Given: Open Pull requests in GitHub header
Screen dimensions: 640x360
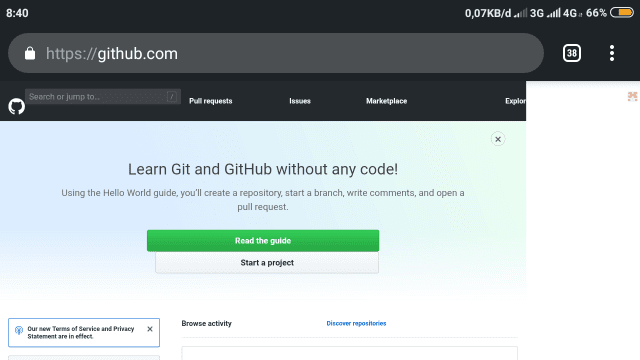Looking at the screenshot, I should [211, 101].
